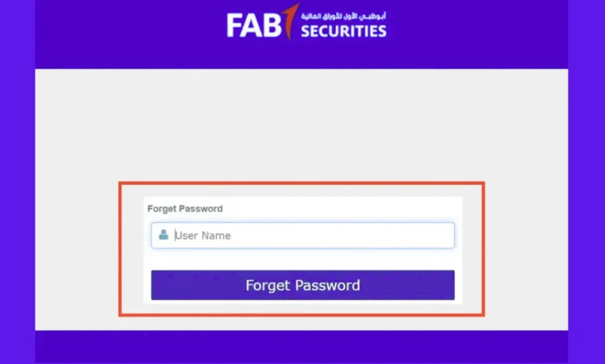This screenshot has width=605, height=364.
Task: Click the Forget Password form heading
Action: point(185,209)
